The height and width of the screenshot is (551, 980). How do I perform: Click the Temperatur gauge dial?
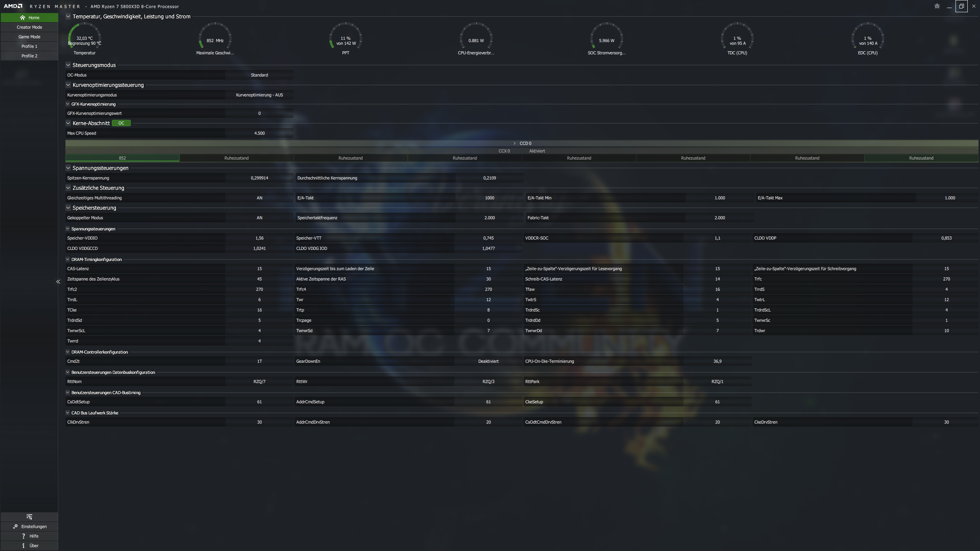coord(85,37)
